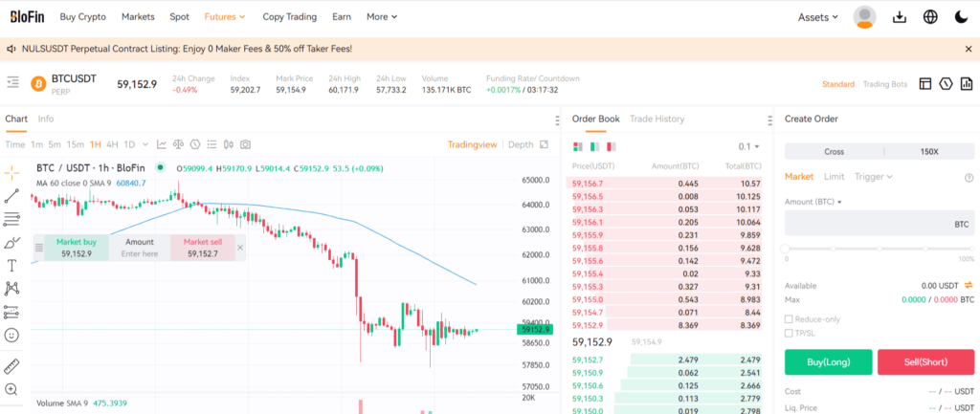Click the hexagon preferences icon in the top bar
980x414 pixels.
point(947,84)
